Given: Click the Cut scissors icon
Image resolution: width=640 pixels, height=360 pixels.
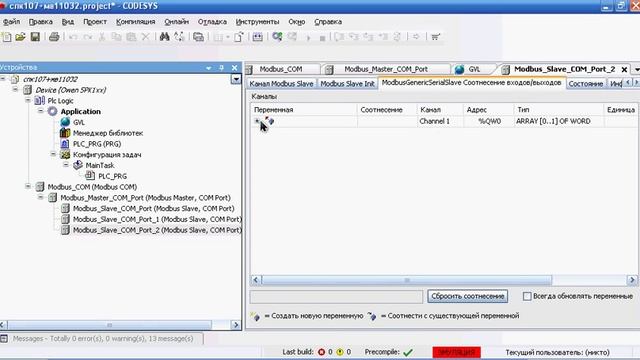Looking at the screenshot, I should tap(102, 37).
